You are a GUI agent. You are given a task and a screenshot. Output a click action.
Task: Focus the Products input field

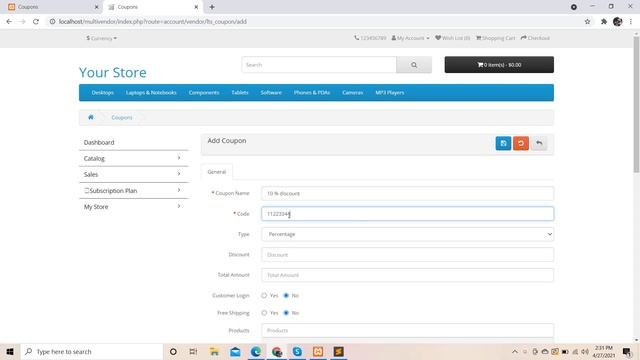tap(407, 330)
